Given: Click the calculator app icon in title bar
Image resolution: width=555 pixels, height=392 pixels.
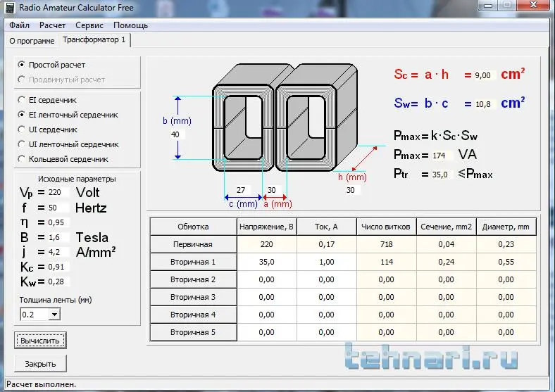Looking at the screenshot, I should [x=10, y=8].
